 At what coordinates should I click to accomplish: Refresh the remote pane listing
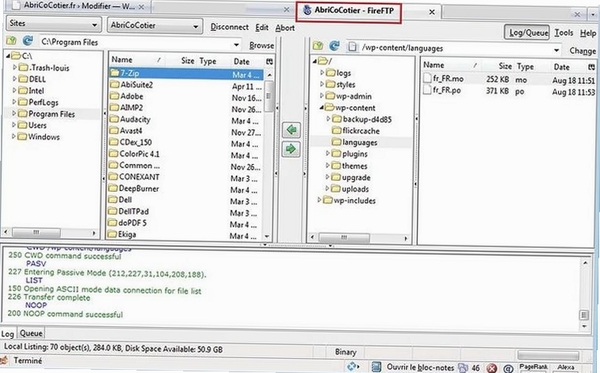click(x=334, y=46)
